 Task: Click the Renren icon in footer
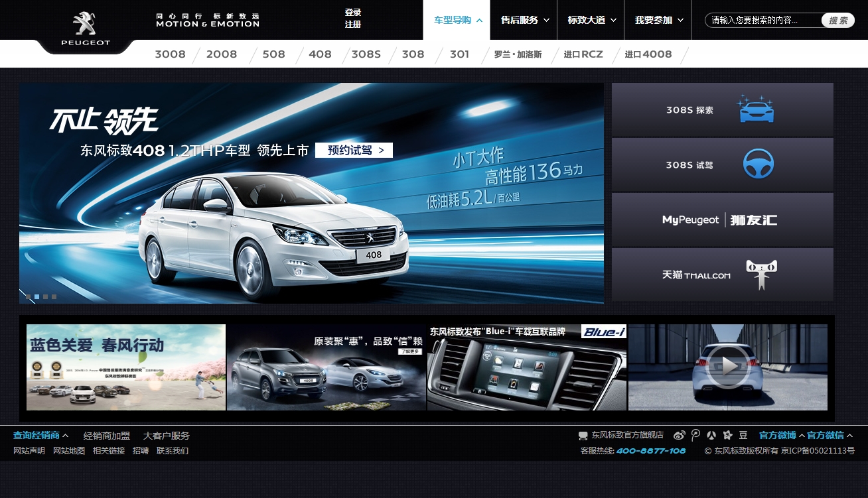(x=711, y=435)
